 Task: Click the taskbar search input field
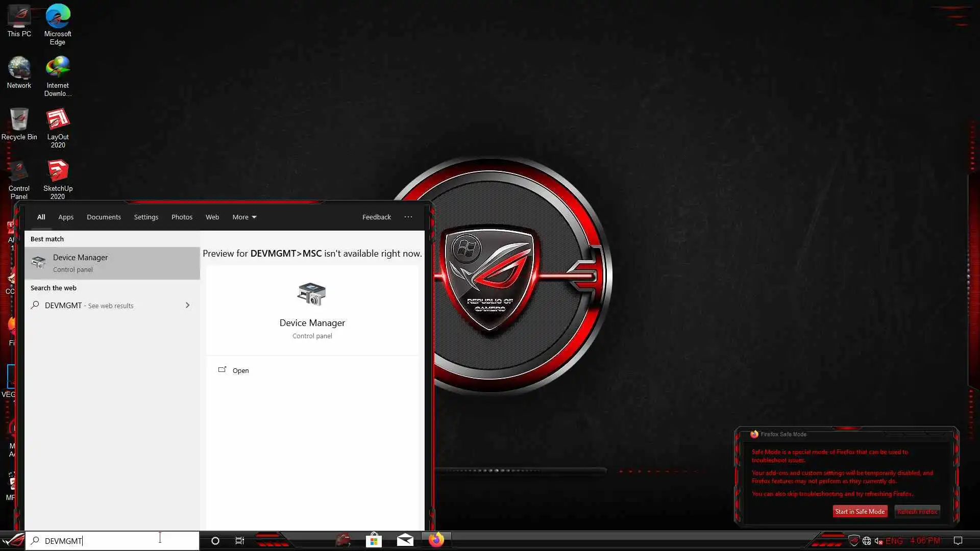click(112, 541)
